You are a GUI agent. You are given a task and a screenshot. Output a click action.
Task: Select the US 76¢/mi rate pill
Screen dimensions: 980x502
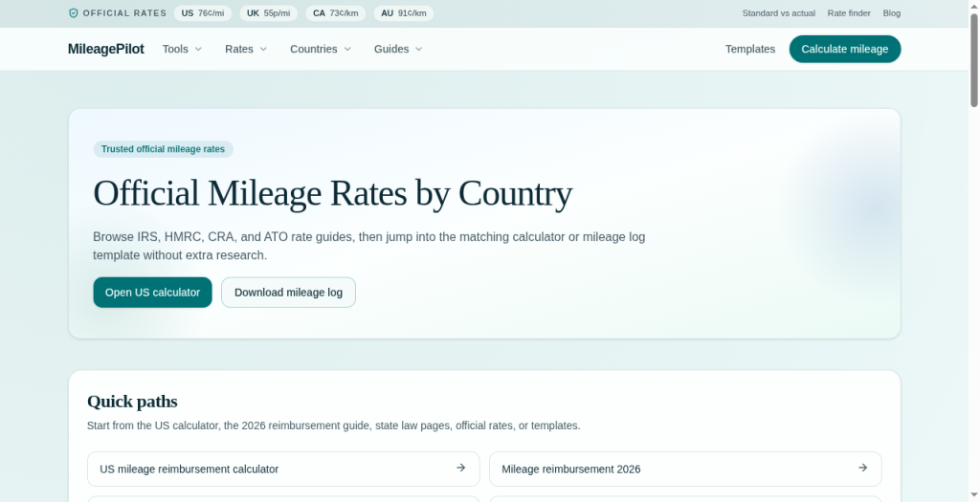click(x=203, y=13)
